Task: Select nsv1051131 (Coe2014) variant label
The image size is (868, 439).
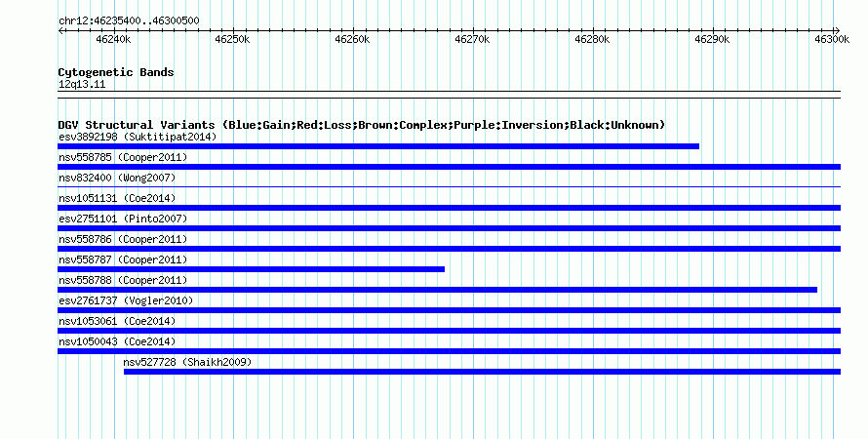Action: [x=117, y=198]
